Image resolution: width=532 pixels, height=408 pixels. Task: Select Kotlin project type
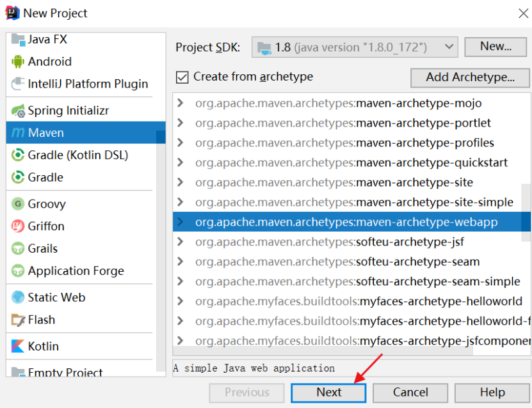coord(81,346)
